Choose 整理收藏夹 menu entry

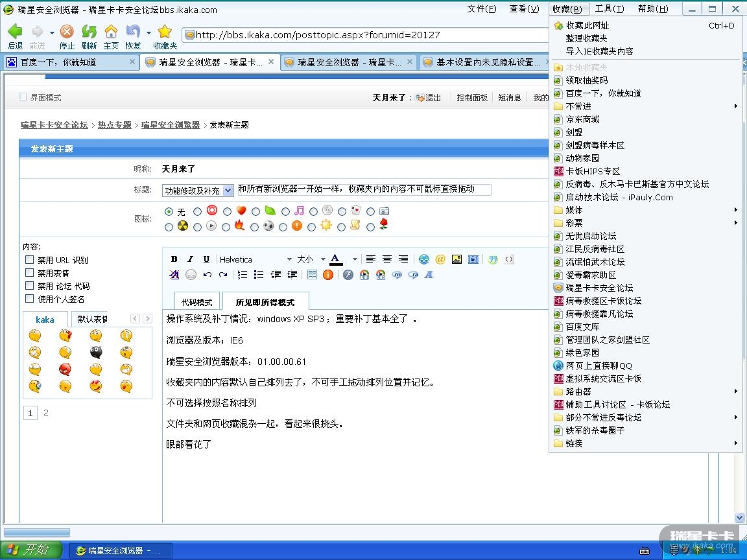click(646, 39)
